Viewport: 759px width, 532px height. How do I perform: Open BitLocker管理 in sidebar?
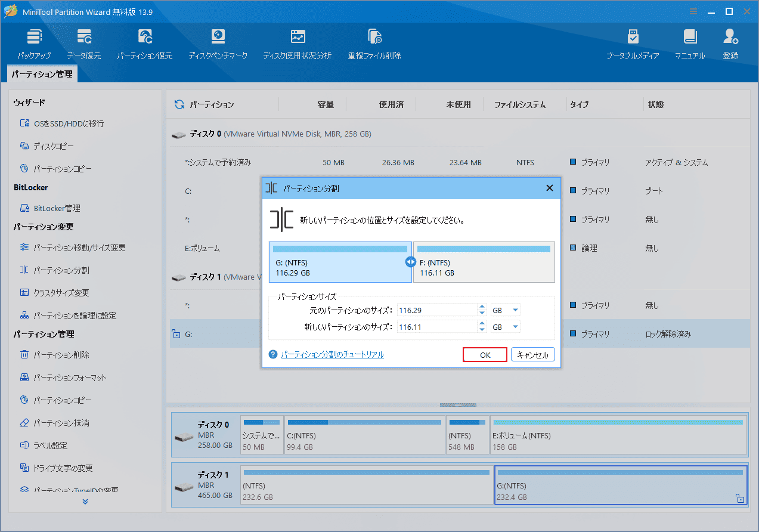[x=50, y=208]
